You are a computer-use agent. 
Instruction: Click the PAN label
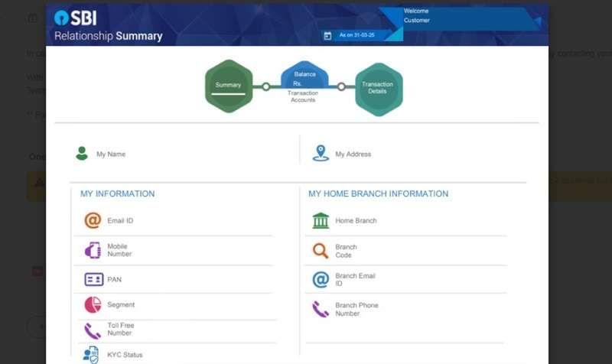click(x=114, y=280)
